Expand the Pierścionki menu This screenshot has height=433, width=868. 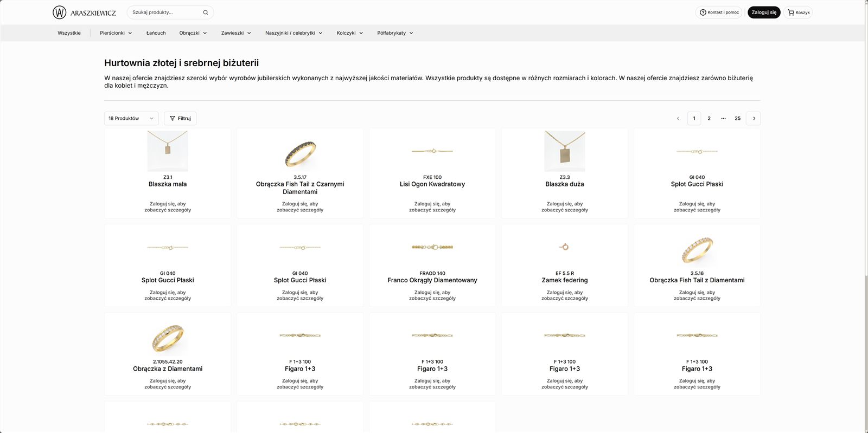pos(116,33)
